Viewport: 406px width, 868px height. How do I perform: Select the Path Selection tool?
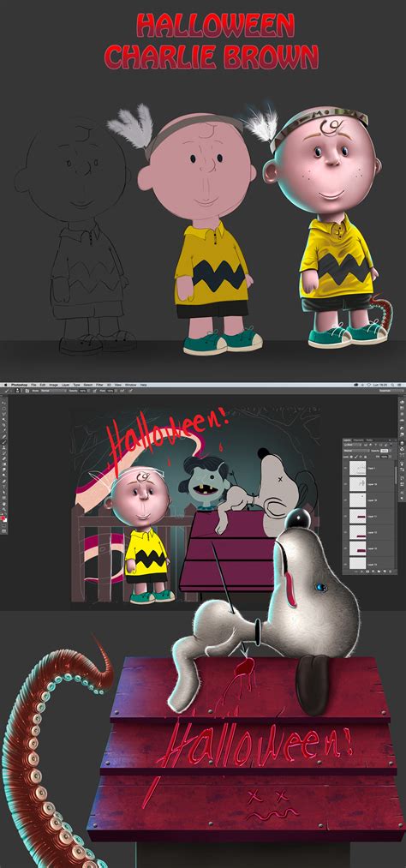coord(4,492)
